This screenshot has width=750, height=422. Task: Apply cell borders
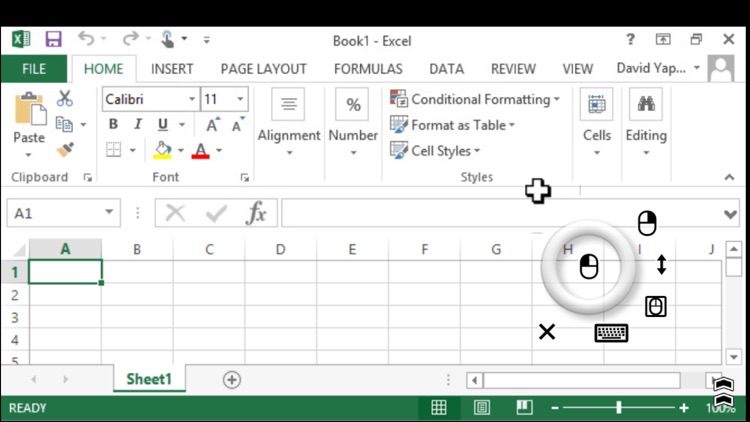(x=113, y=150)
